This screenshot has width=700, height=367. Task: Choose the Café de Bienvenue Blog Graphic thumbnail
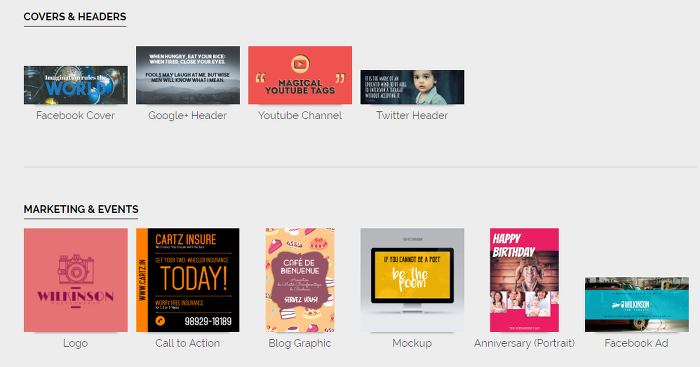[300, 280]
